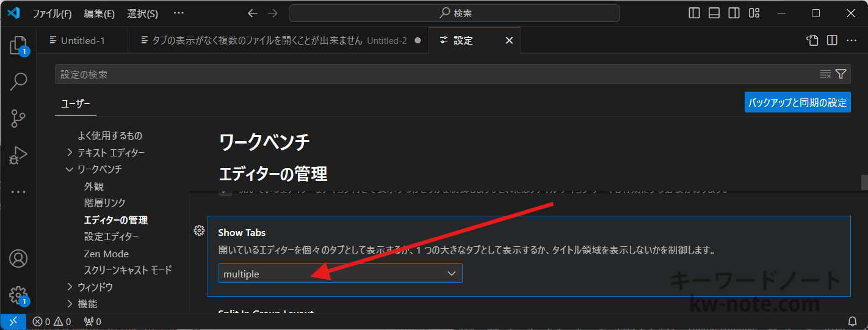Open the notifications bell in status bar
This screenshot has height=330, width=868.
852,321
